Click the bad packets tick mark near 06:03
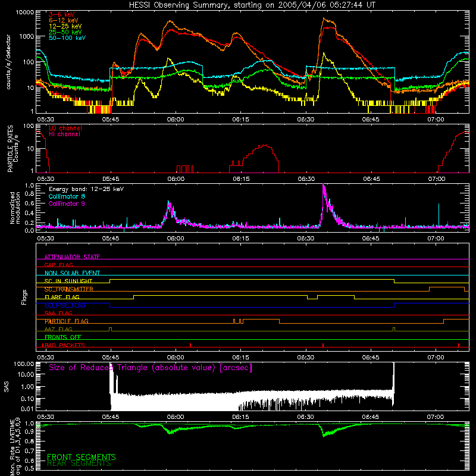 pos(190,345)
